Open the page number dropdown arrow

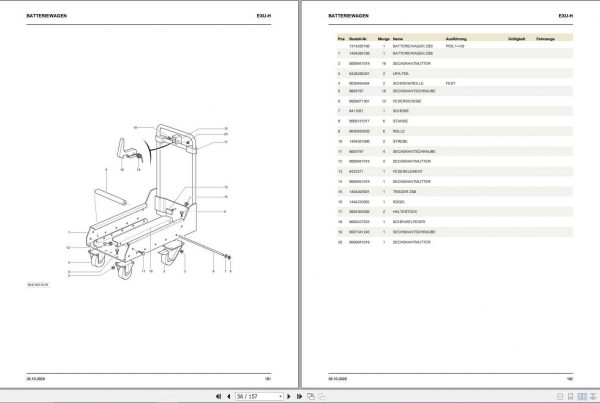[x=280, y=396]
